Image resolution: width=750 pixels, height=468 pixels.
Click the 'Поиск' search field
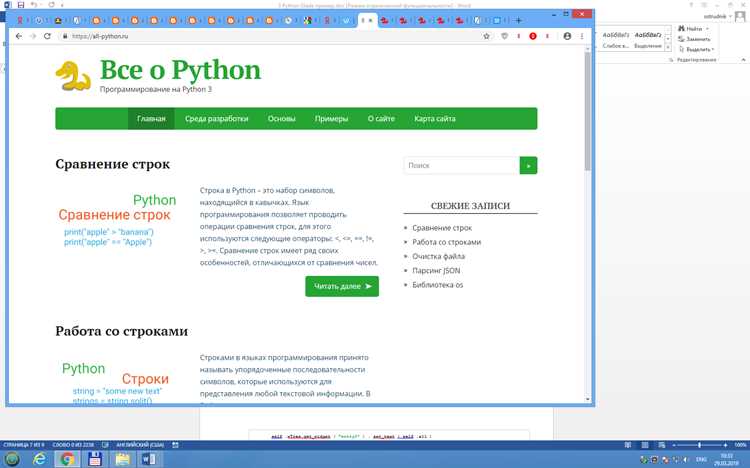(x=462, y=166)
